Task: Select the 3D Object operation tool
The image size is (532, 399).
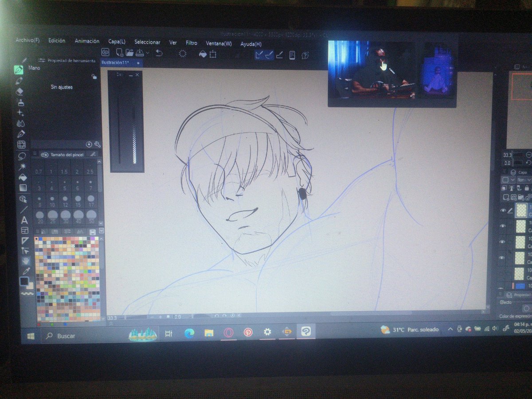Action: 23,199
